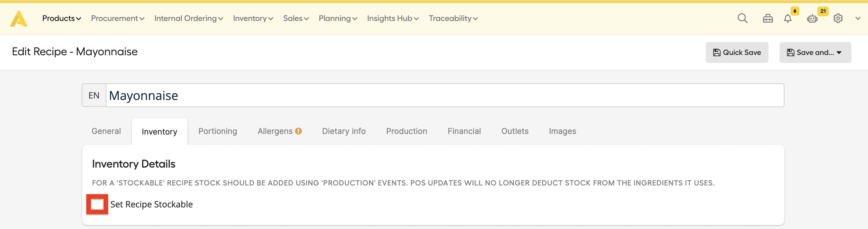Expand the Internal Ordering menu
This screenshot has width=868, height=229.
189,18
